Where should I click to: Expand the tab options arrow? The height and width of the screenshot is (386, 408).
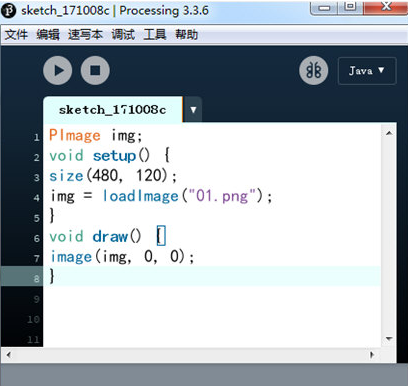pyautogui.click(x=193, y=110)
